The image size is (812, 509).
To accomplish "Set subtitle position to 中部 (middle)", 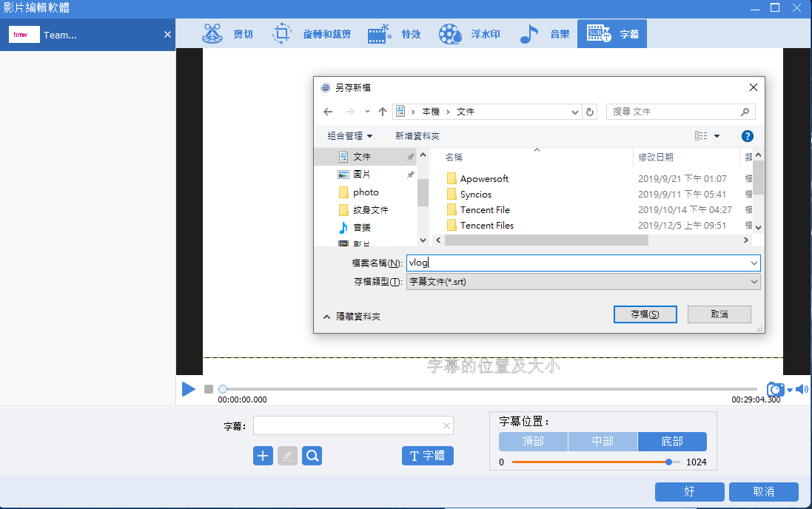I will (603, 441).
